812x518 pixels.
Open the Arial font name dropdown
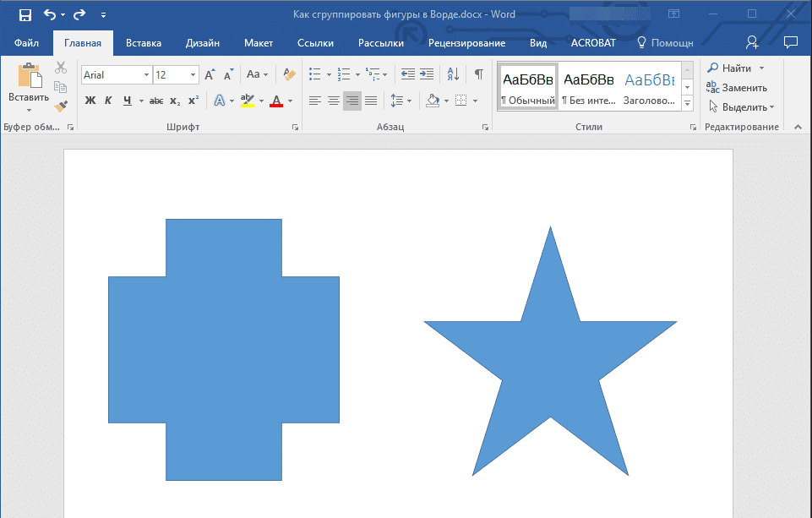146,75
